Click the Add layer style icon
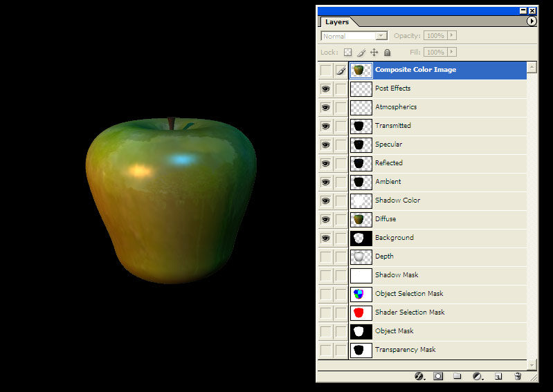This screenshot has height=392, width=553. coord(419,376)
